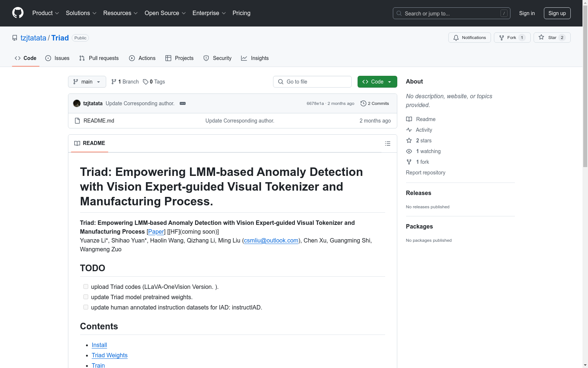This screenshot has height=368, width=588.
Task: Click the Search or jump to field
Action: 452,13
